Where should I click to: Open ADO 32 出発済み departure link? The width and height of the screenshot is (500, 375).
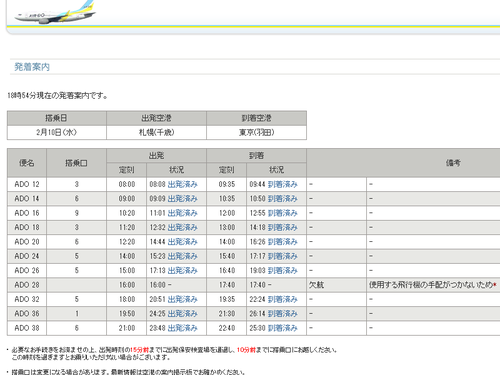click(x=182, y=299)
